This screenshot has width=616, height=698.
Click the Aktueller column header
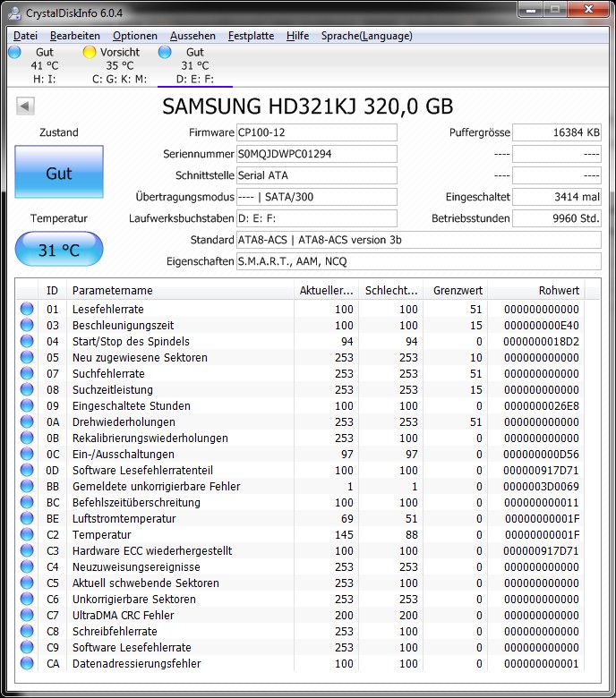[x=327, y=291]
